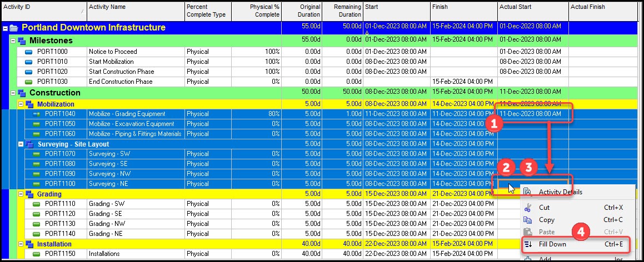Click the Fill Down menu icon
This screenshot has width=644, height=262.
pyautogui.click(x=528, y=244)
